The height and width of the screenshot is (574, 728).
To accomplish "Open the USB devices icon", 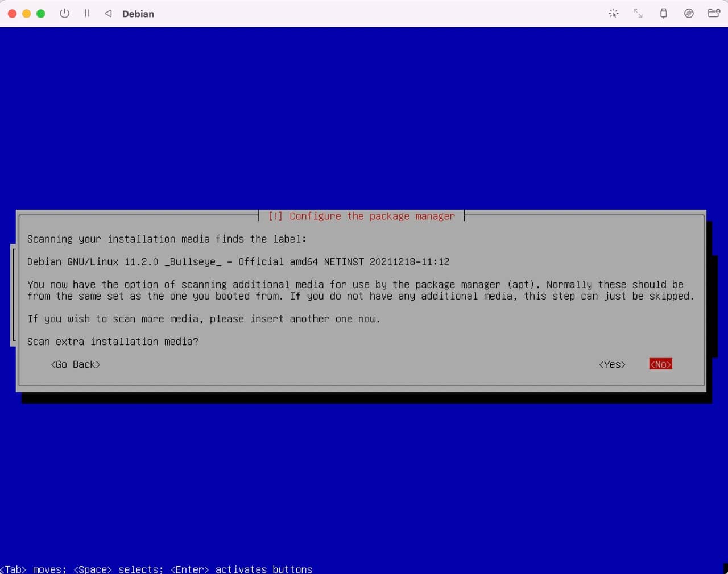I will tap(663, 13).
